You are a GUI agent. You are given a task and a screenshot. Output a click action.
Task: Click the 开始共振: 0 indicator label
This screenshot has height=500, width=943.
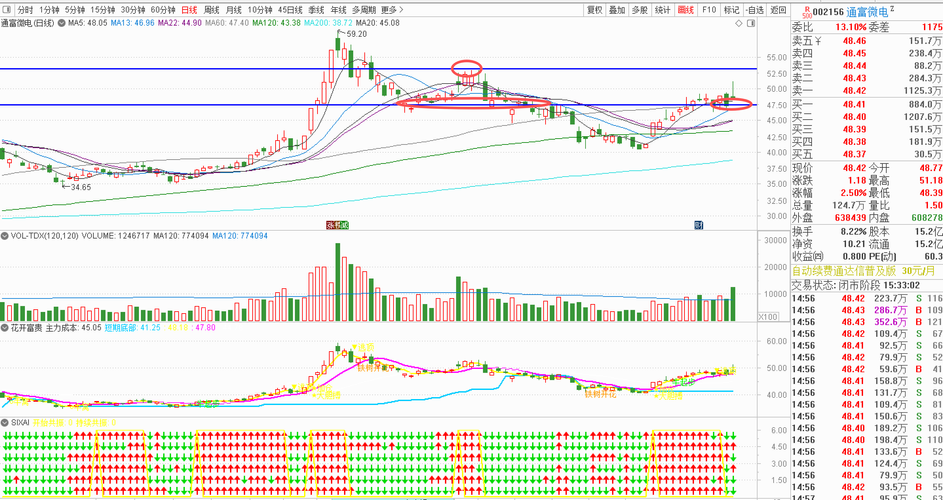coord(53,422)
